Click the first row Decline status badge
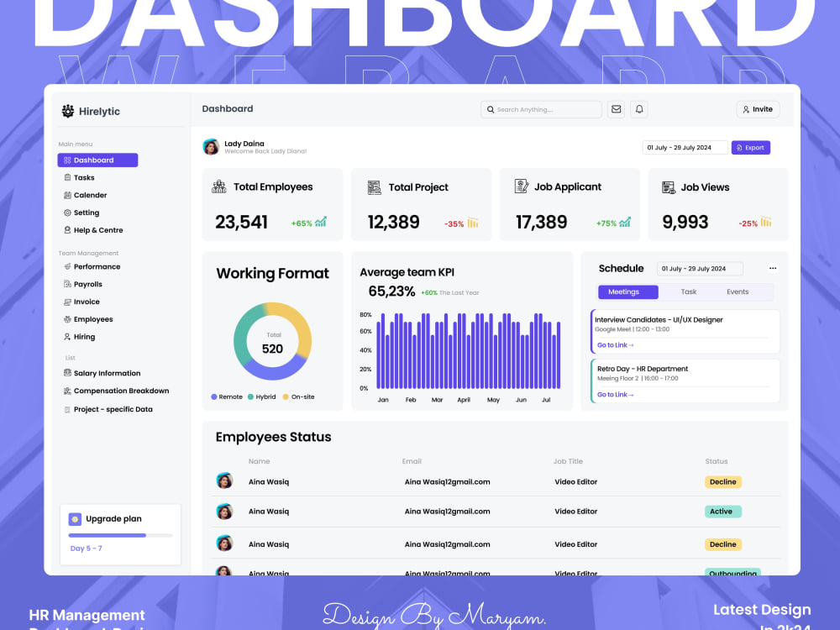 (x=722, y=481)
